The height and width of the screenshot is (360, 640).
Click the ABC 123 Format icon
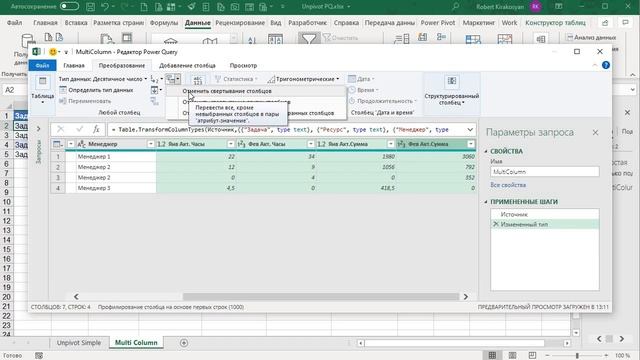[x=198, y=80]
